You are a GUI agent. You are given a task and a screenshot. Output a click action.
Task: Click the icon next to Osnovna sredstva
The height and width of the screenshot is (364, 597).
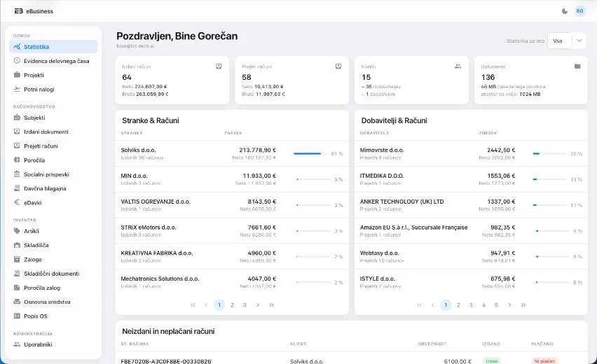point(17,302)
